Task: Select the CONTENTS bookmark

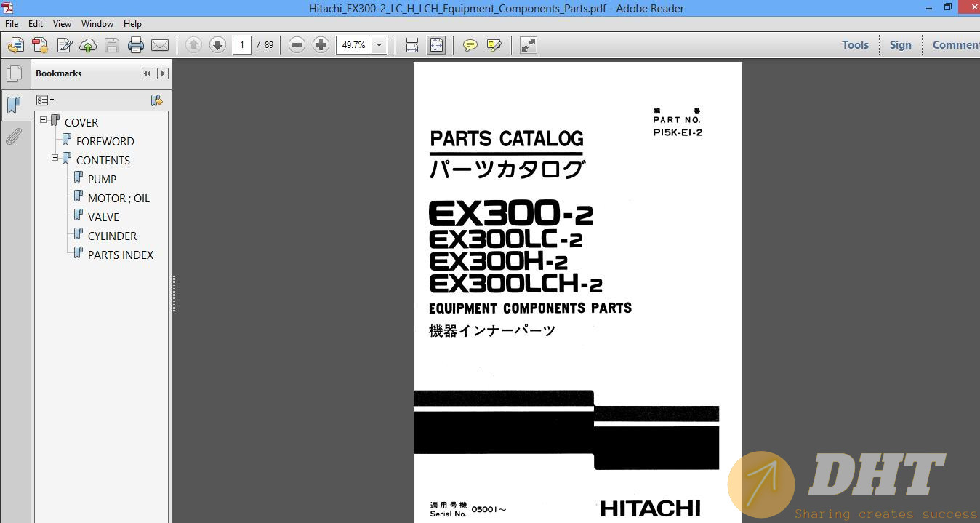Action: [x=103, y=160]
